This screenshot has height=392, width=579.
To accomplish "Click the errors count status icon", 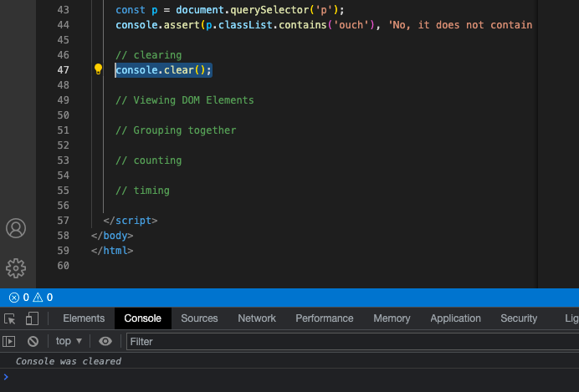I will point(14,298).
